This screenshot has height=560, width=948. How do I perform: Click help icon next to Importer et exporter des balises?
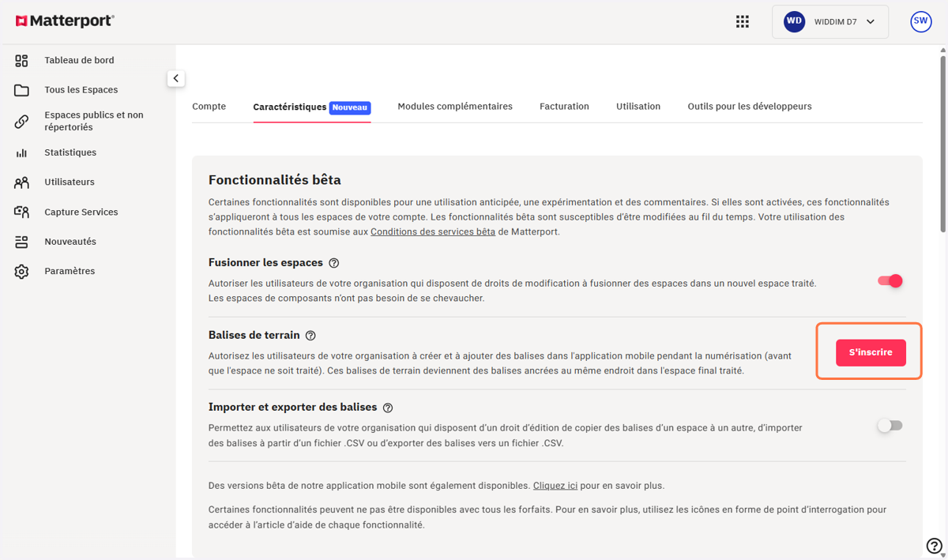(x=387, y=408)
